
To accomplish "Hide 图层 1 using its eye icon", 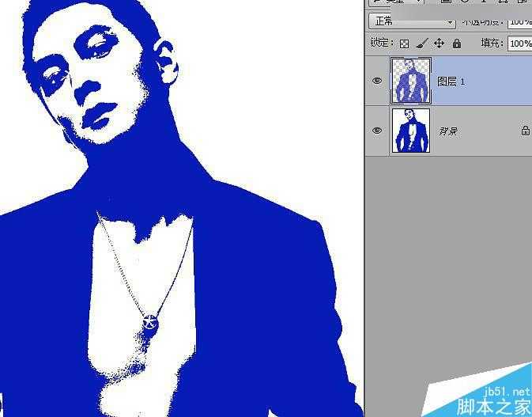I will [x=378, y=81].
